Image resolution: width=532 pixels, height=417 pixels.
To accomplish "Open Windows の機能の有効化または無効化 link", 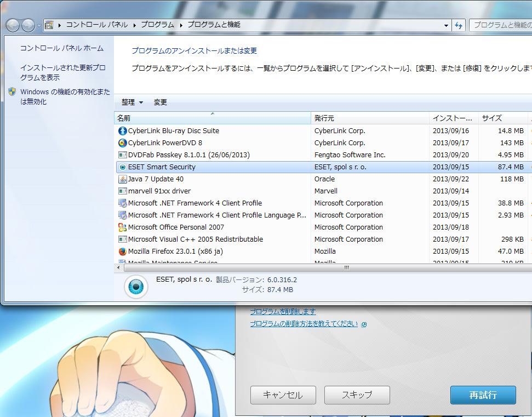I will click(x=65, y=96).
